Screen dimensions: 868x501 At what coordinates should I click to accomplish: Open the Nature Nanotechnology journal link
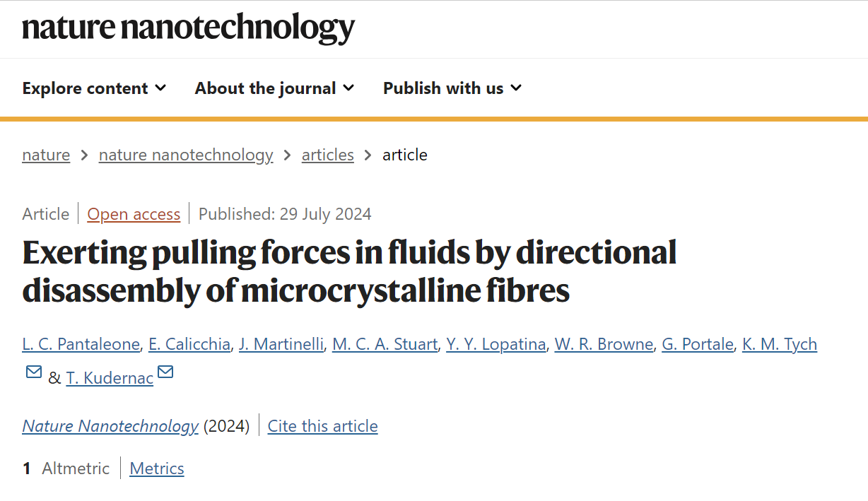[110, 426]
